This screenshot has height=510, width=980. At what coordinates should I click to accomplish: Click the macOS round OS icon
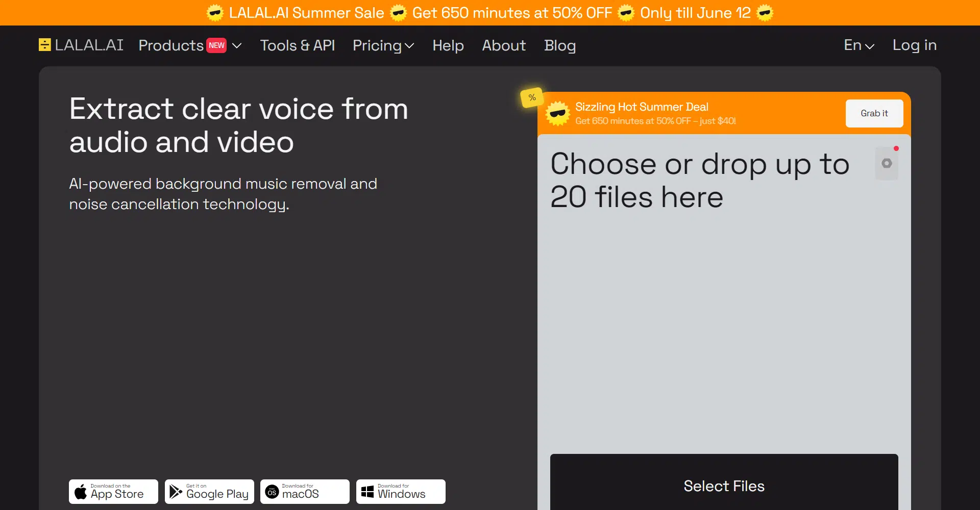click(x=272, y=492)
